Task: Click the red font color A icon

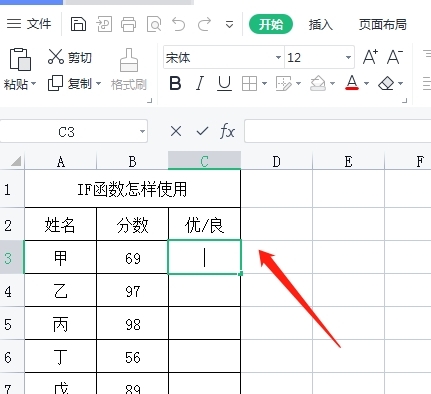Action: tap(352, 83)
